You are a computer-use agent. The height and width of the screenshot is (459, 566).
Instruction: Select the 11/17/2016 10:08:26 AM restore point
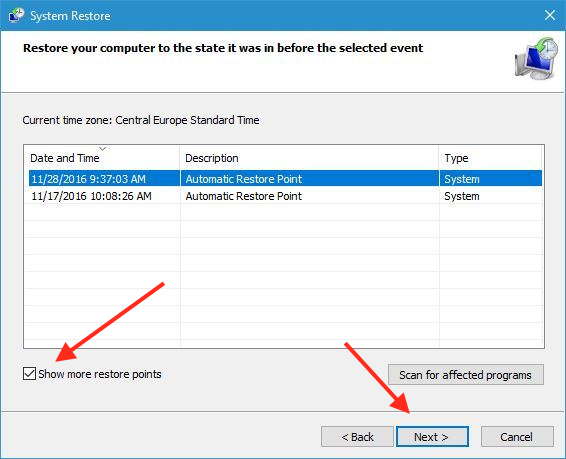(x=285, y=196)
